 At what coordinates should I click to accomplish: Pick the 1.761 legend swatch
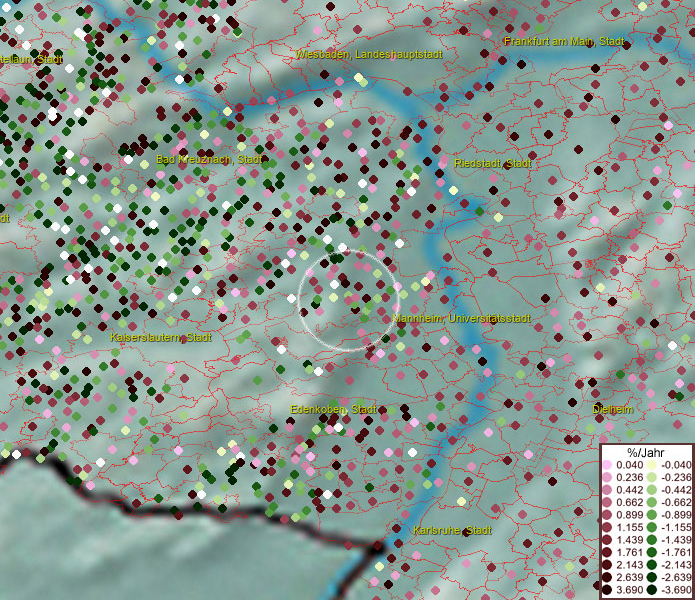[x=608, y=552]
